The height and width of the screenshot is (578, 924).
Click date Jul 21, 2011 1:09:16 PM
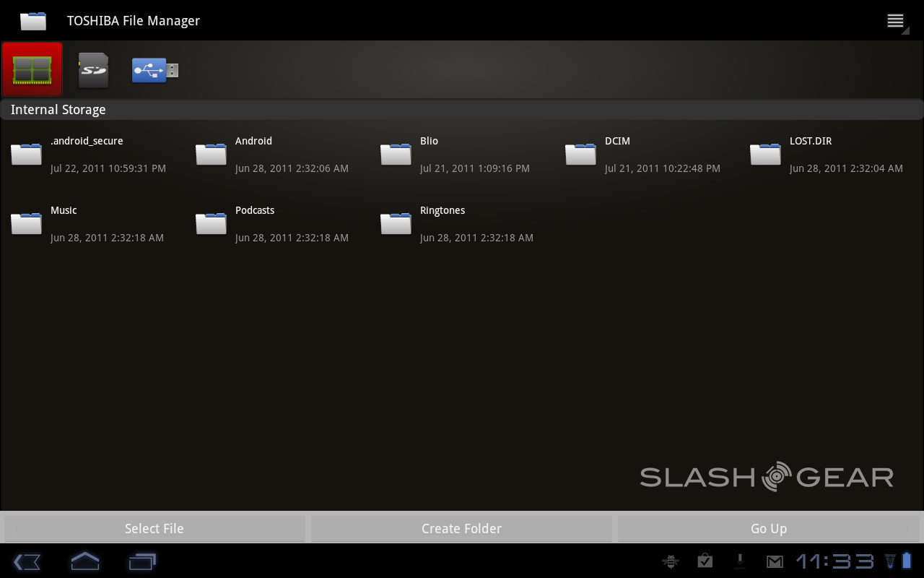[475, 168]
